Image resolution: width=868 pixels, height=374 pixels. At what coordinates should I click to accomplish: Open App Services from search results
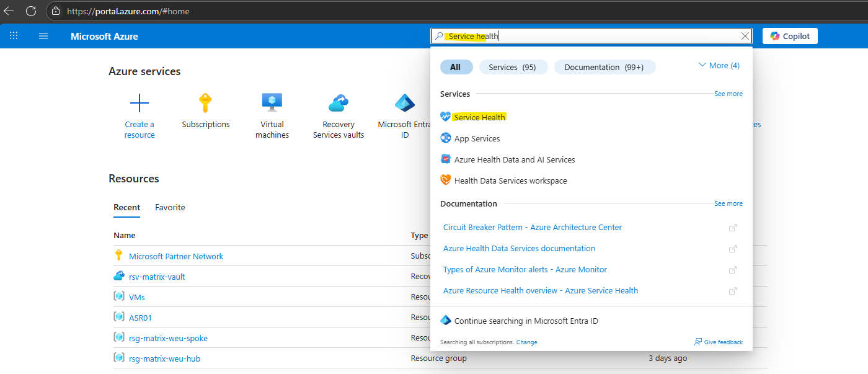point(477,138)
